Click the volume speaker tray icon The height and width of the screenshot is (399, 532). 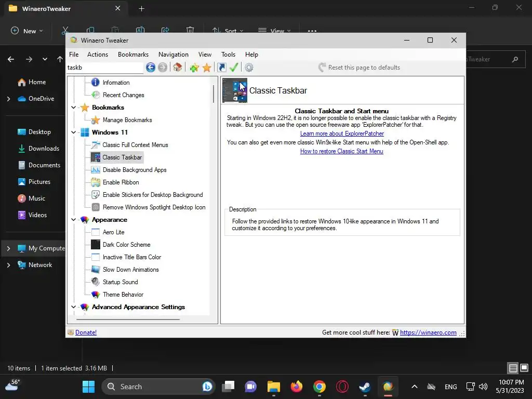pyautogui.click(x=483, y=387)
